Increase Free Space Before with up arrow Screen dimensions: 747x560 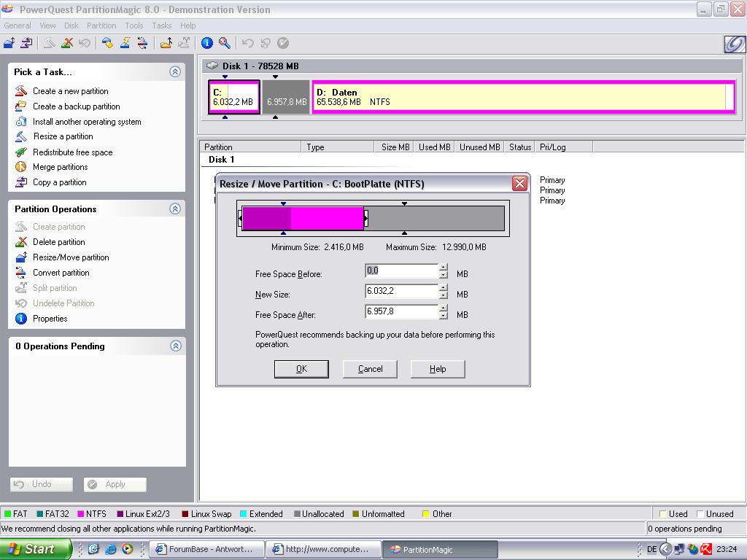[444, 268]
